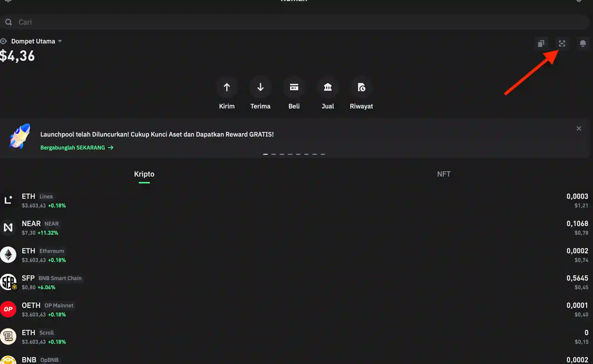Image resolution: width=593 pixels, height=364 pixels.
Task: Click the $0,15 Scroll ETH value
Action: tap(581, 342)
